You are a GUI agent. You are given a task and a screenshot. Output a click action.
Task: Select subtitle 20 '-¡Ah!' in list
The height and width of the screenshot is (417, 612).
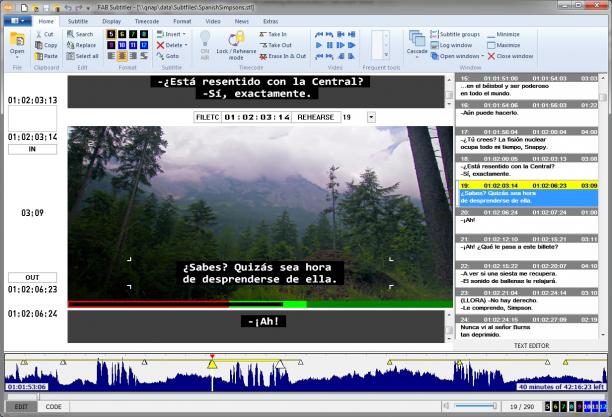pyautogui.click(x=527, y=221)
